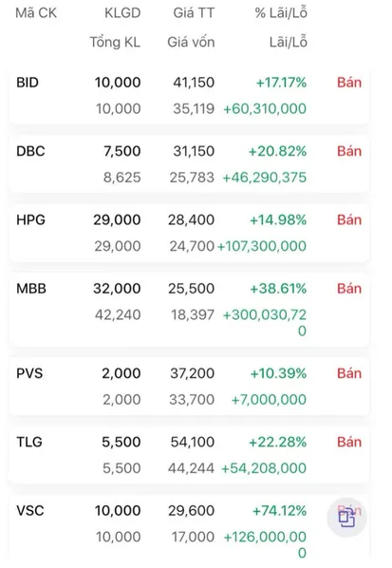Sell PVS position via Bán
This screenshot has height=568, width=392.
(x=349, y=373)
